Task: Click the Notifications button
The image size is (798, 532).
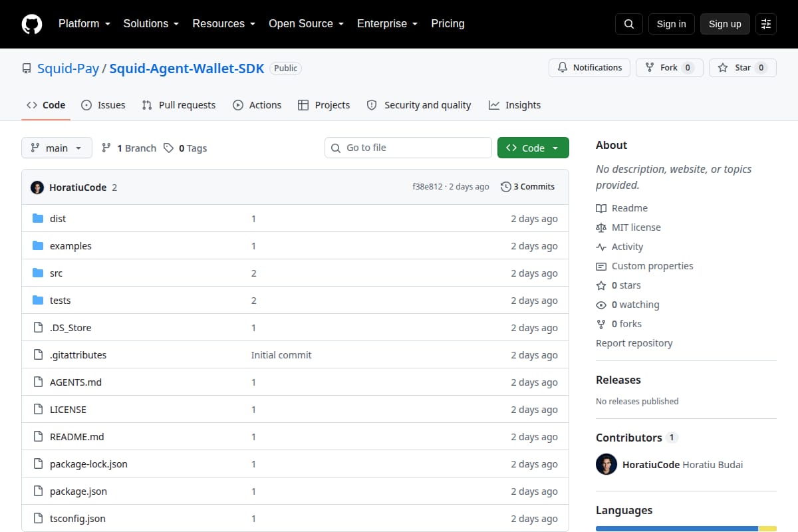Action: click(x=589, y=68)
